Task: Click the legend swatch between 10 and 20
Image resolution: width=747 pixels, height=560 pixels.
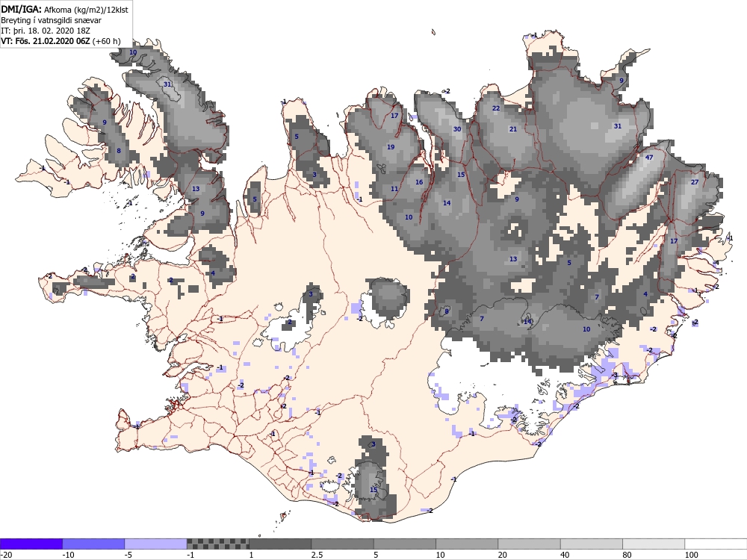Action: coord(467,544)
